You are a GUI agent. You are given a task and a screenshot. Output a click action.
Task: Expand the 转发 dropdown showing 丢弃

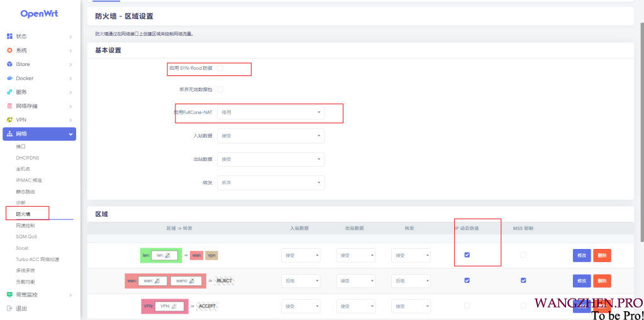271,182
